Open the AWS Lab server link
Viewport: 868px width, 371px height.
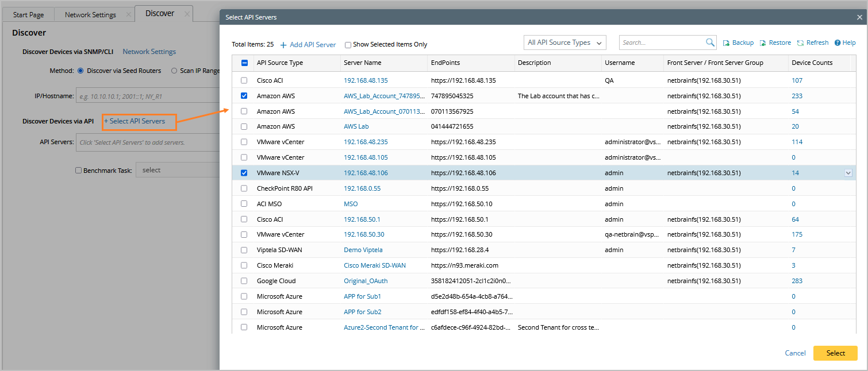(356, 126)
